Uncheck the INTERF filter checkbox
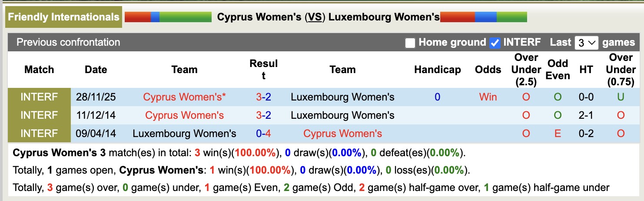The image size is (644, 201). click(495, 43)
